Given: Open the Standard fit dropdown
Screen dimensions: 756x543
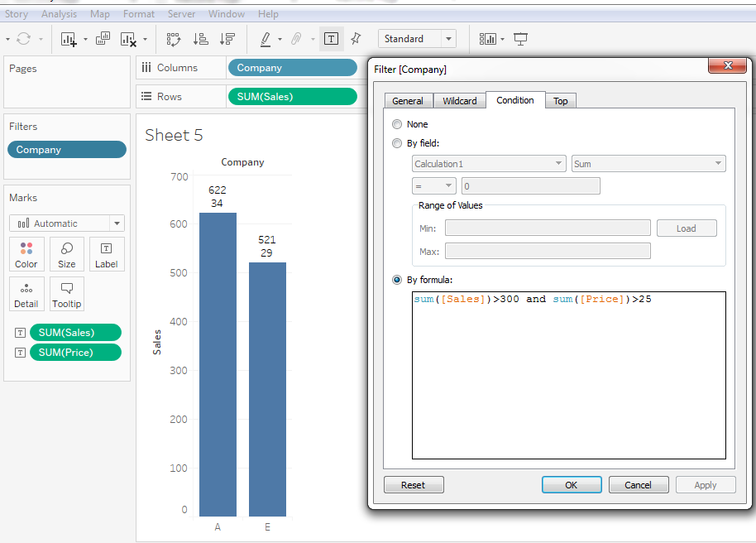Looking at the screenshot, I should pyautogui.click(x=417, y=39).
